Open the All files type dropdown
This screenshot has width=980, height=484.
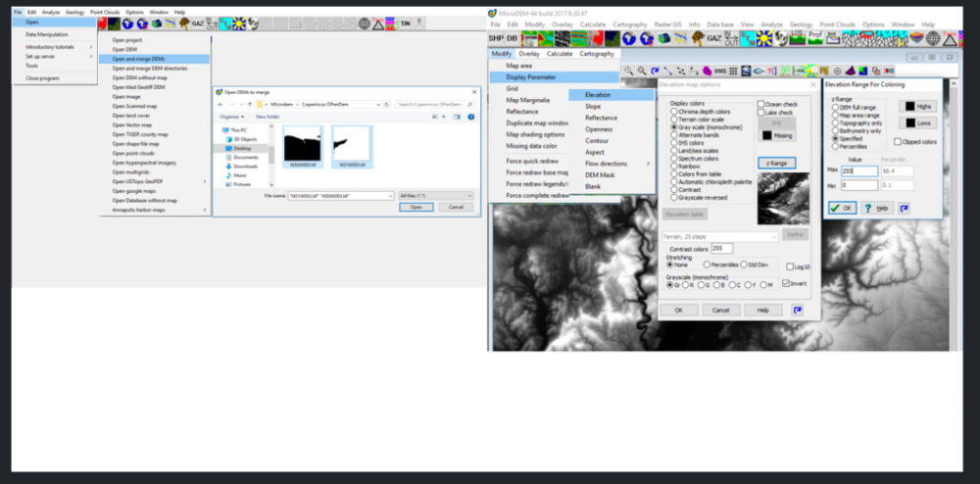click(436, 195)
